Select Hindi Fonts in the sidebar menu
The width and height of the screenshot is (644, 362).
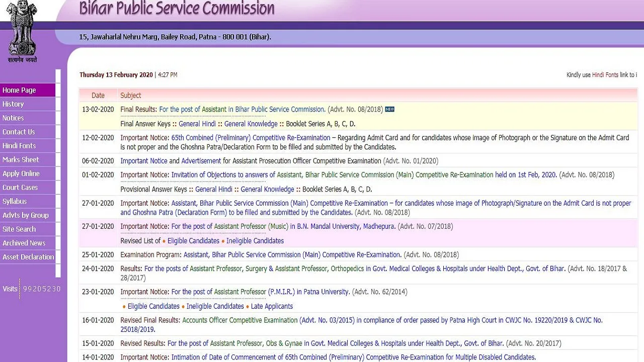click(28, 146)
